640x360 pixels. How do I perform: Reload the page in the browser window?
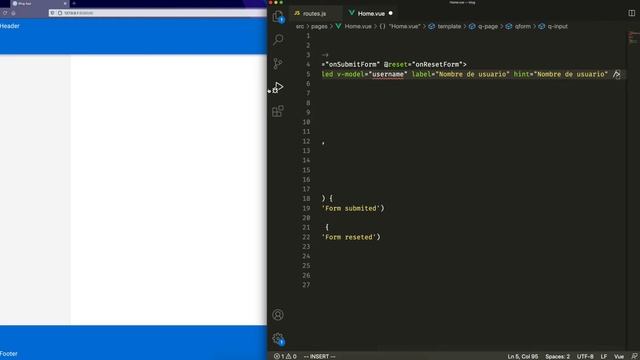click(5, 13)
